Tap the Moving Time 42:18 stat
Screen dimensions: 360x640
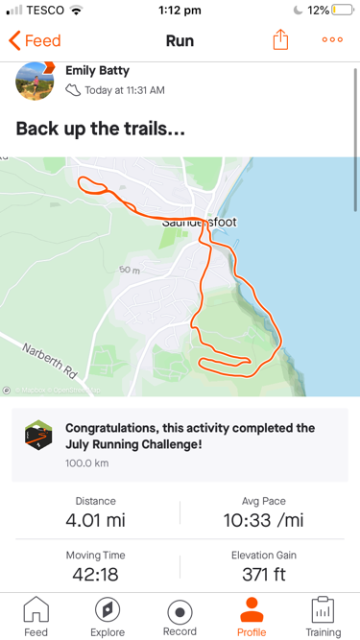click(96, 567)
